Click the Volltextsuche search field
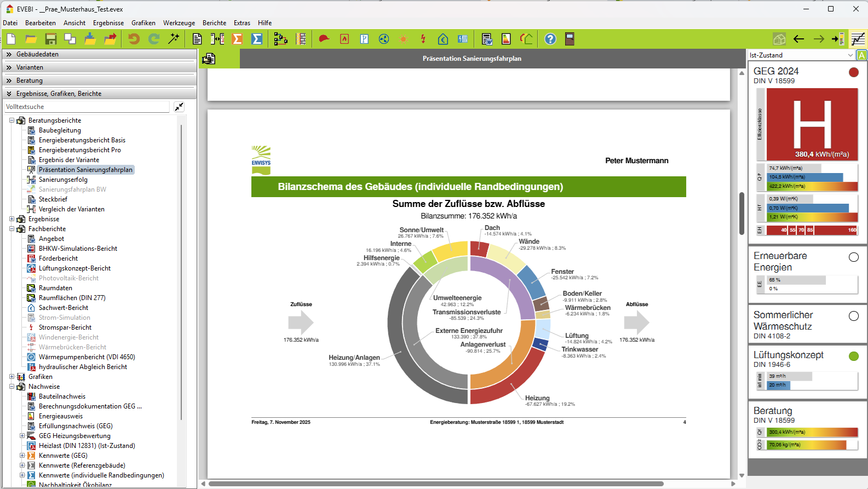This screenshot has width=868, height=489. [87, 107]
